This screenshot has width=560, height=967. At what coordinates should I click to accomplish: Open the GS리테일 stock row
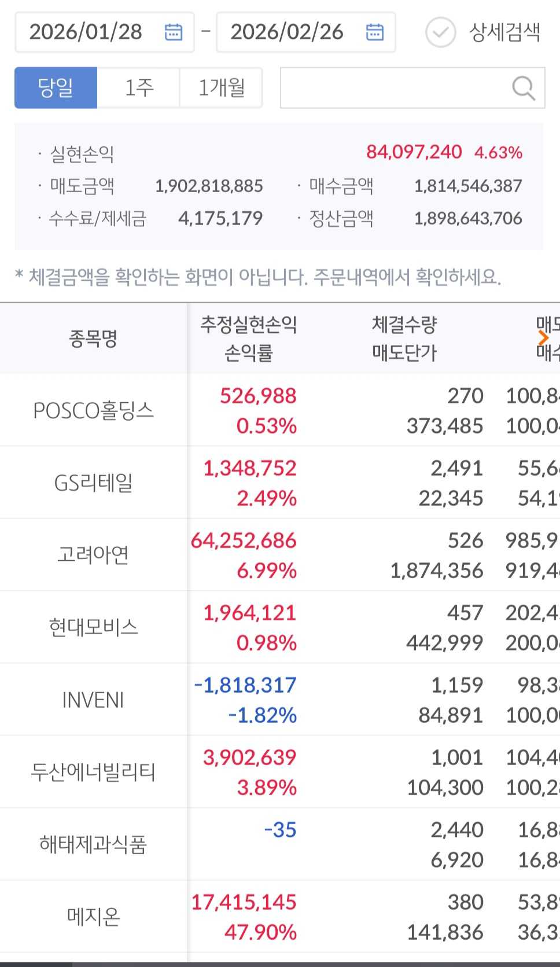93,483
